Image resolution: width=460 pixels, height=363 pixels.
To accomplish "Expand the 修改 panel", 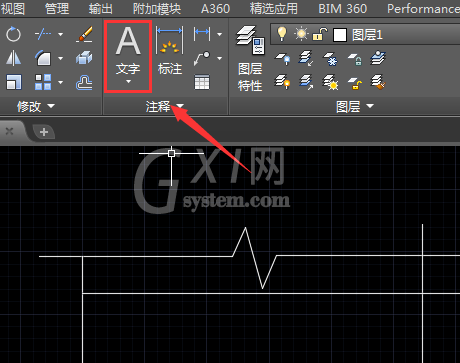I will coord(36,106).
